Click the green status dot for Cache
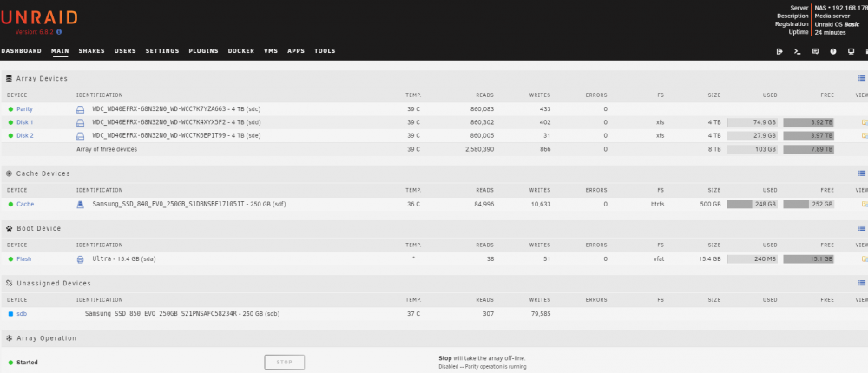 [10, 204]
